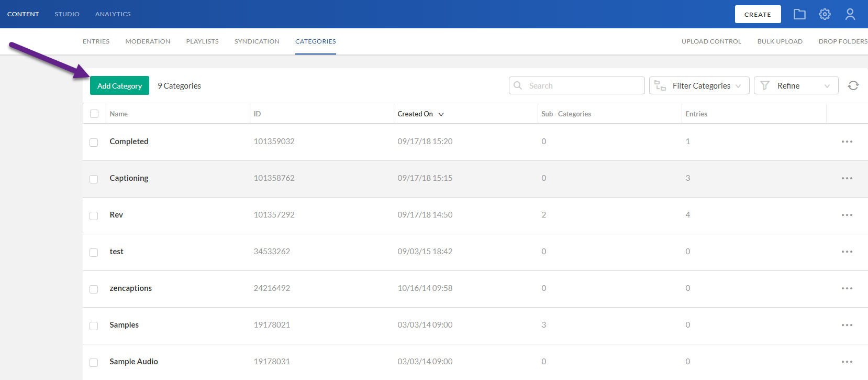Open actions menu for Samples row
Image resolution: width=868 pixels, height=380 pixels.
coord(847,325)
